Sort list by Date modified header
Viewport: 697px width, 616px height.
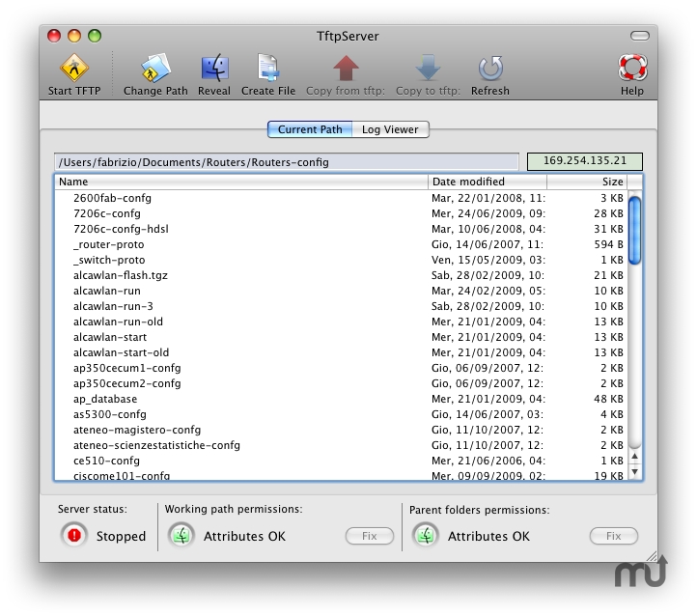487,182
